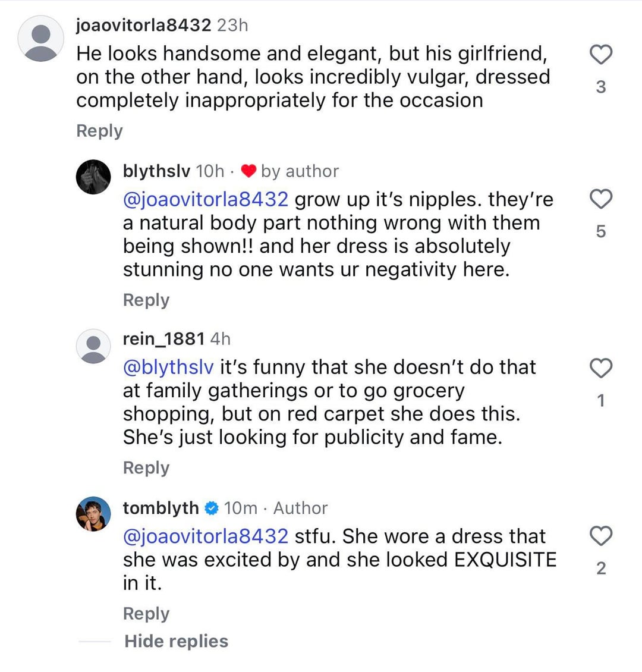Screen dimensions: 642x672
Task: Tap the @joaovitorla8432 mention in tomblyth's reply
Action: pos(205,536)
